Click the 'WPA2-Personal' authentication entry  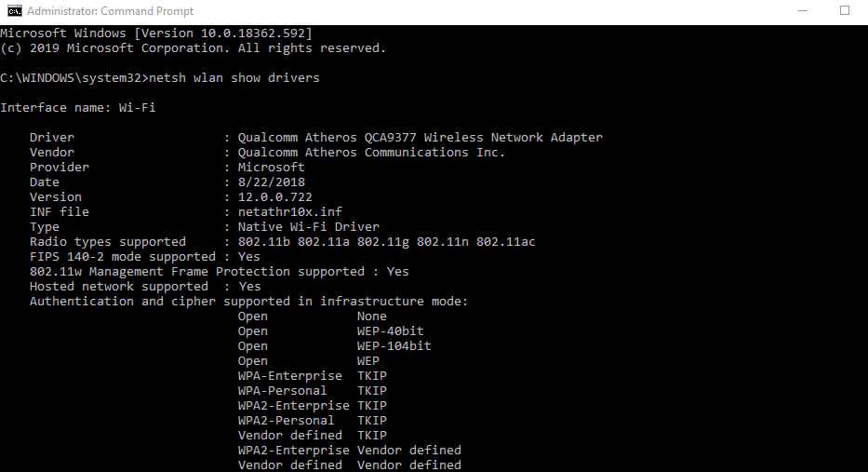(286, 421)
